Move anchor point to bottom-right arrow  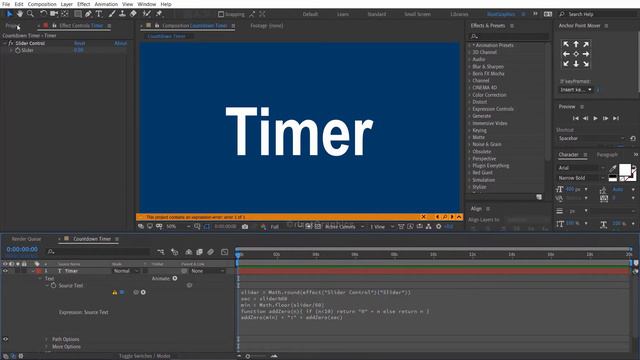(586, 64)
